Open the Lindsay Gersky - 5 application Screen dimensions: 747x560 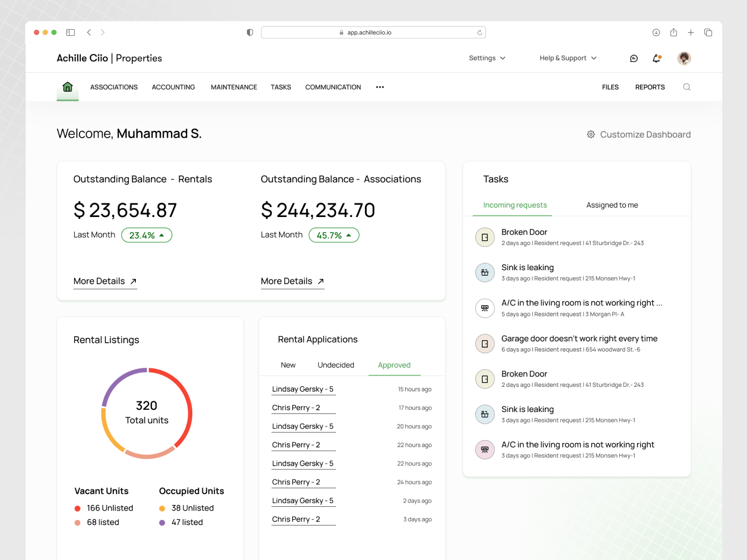coord(303,389)
